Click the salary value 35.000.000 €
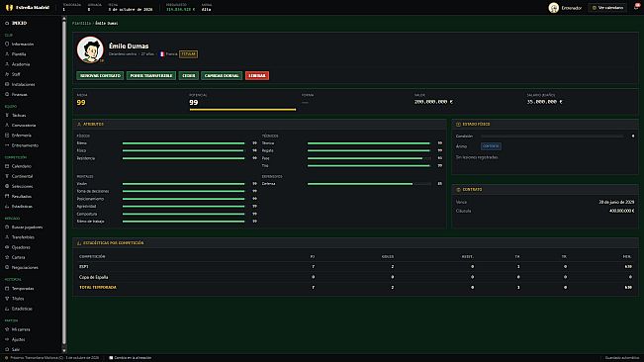 coord(545,102)
